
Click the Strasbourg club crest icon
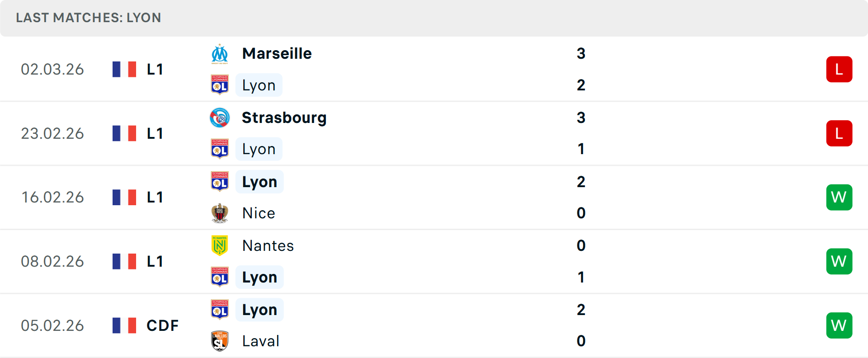click(220, 118)
